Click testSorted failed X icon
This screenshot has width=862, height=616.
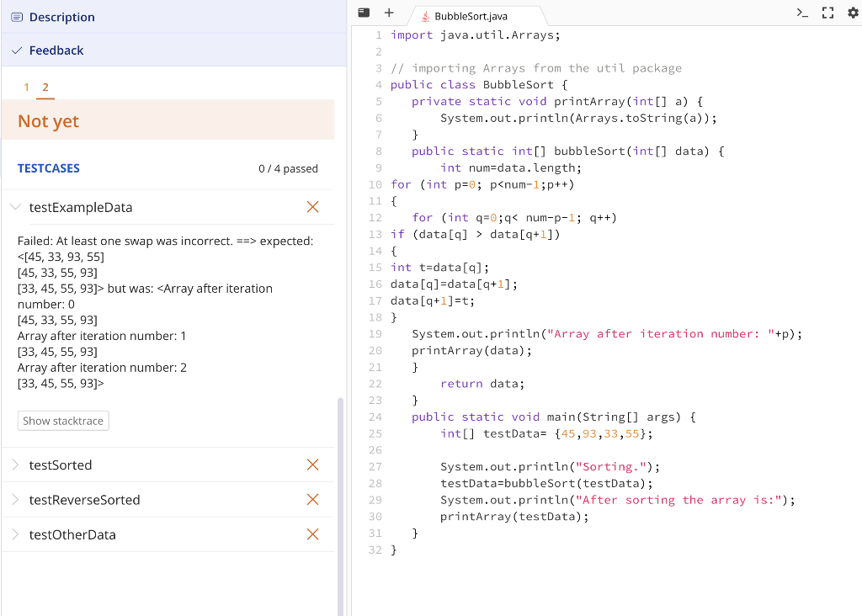point(313,465)
